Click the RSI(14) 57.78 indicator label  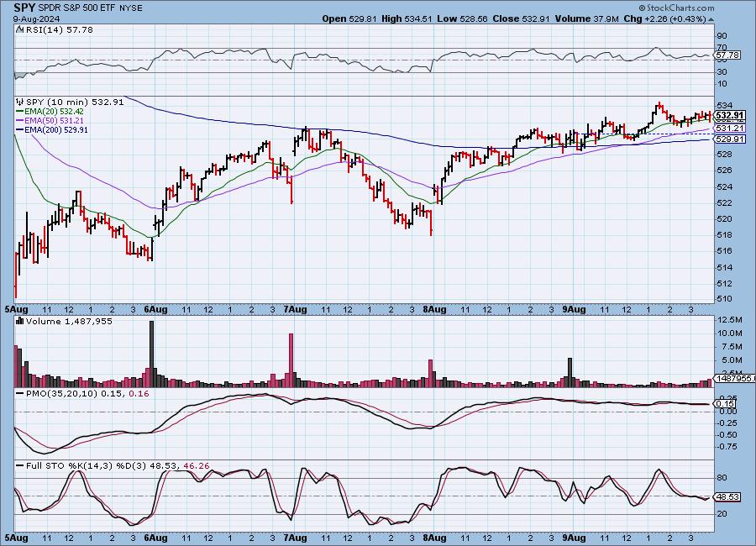tap(60, 29)
